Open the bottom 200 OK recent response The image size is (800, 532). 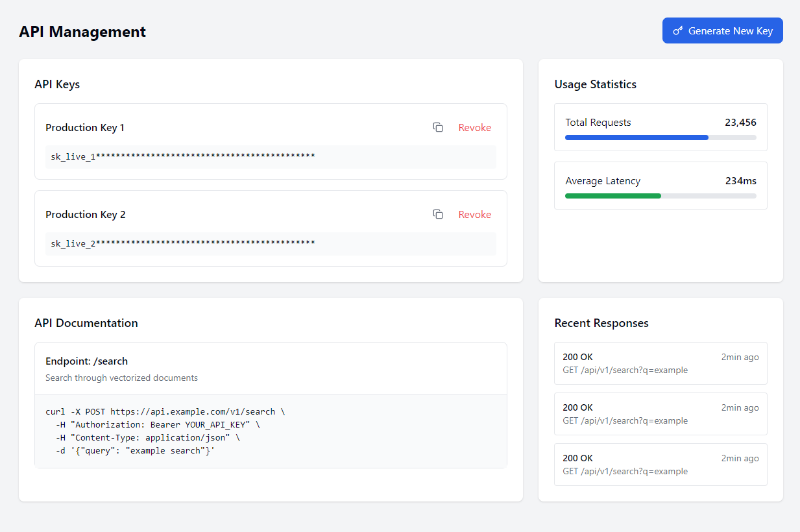pyautogui.click(x=661, y=465)
